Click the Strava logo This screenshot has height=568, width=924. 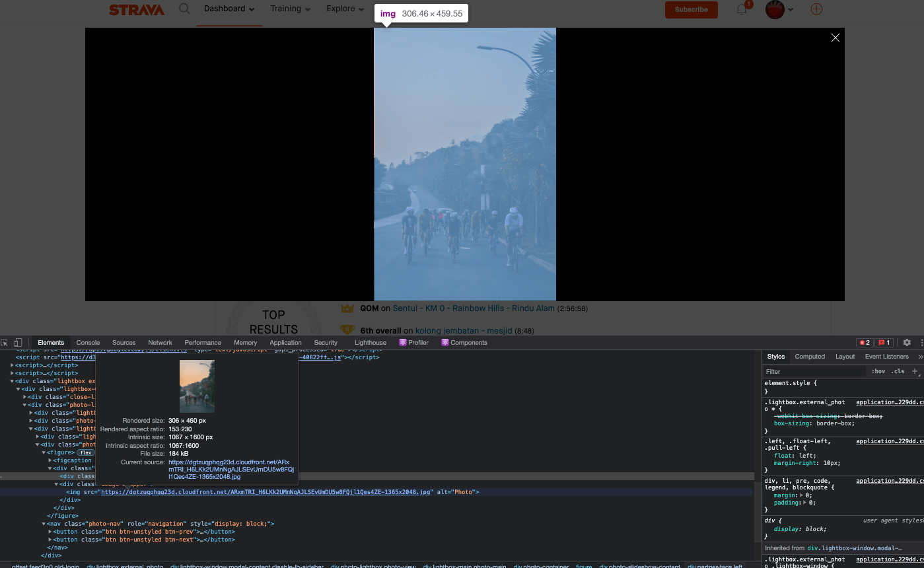point(137,10)
